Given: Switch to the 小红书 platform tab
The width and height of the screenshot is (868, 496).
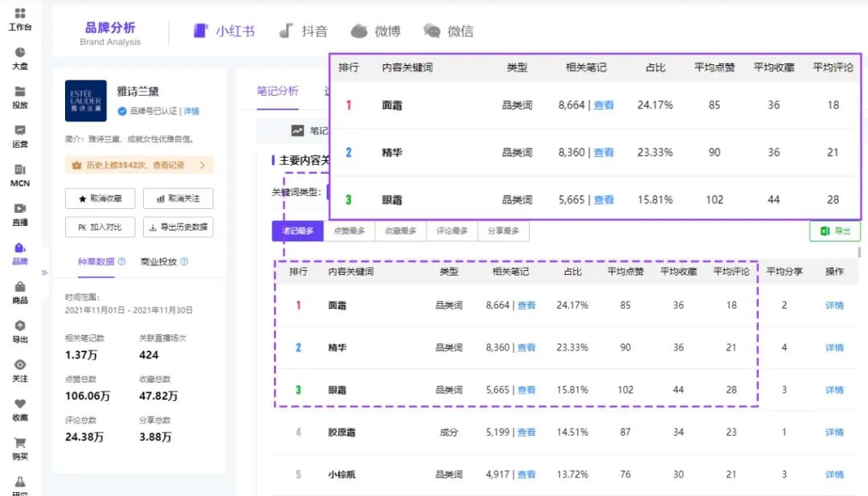Looking at the screenshot, I should point(224,31).
